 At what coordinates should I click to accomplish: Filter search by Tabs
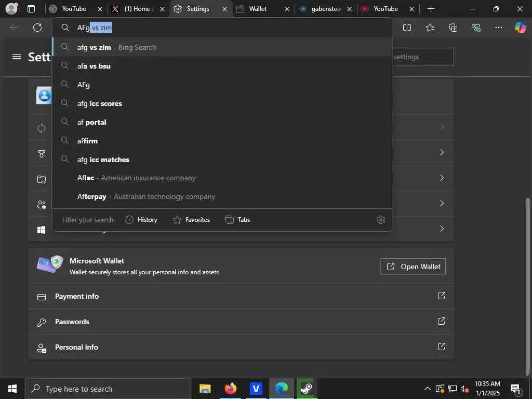[238, 220]
